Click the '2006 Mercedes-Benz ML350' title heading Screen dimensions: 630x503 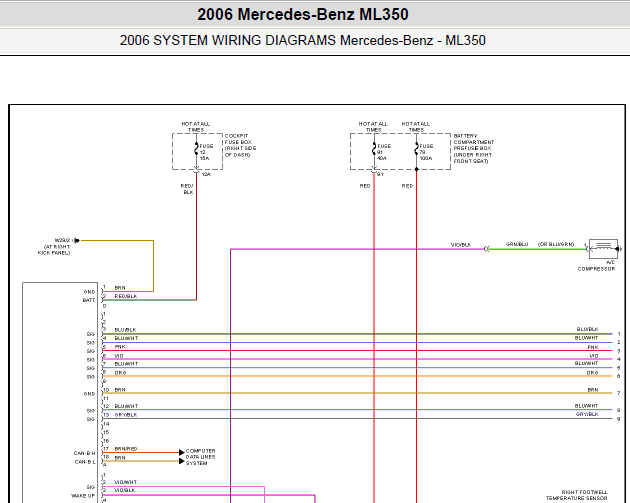(303, 14)
